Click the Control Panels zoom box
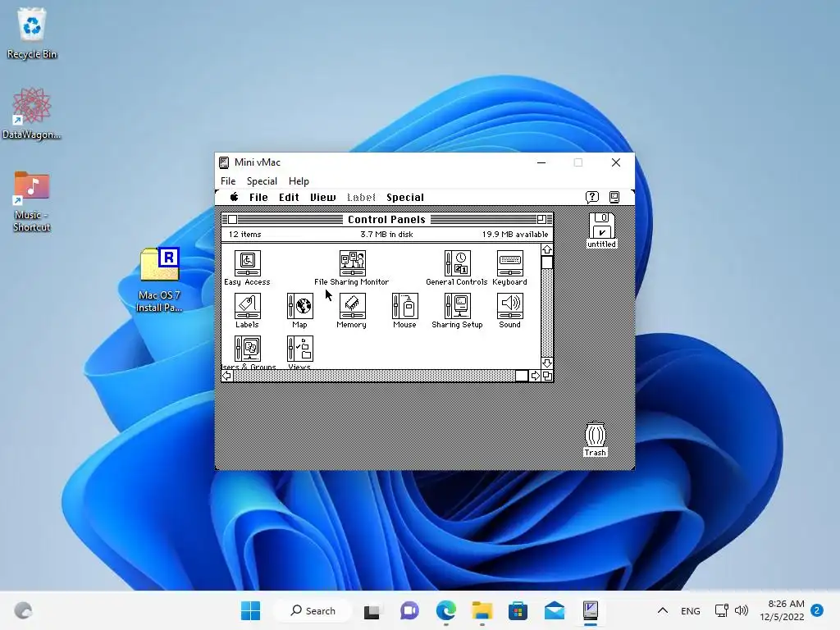 pos(541,219)
